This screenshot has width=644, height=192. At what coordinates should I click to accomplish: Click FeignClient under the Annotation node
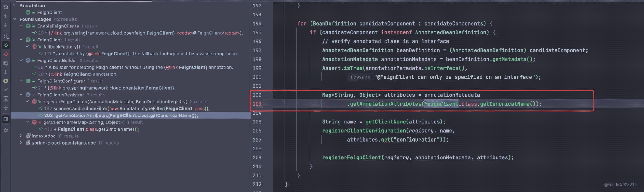tap(49, 12)
